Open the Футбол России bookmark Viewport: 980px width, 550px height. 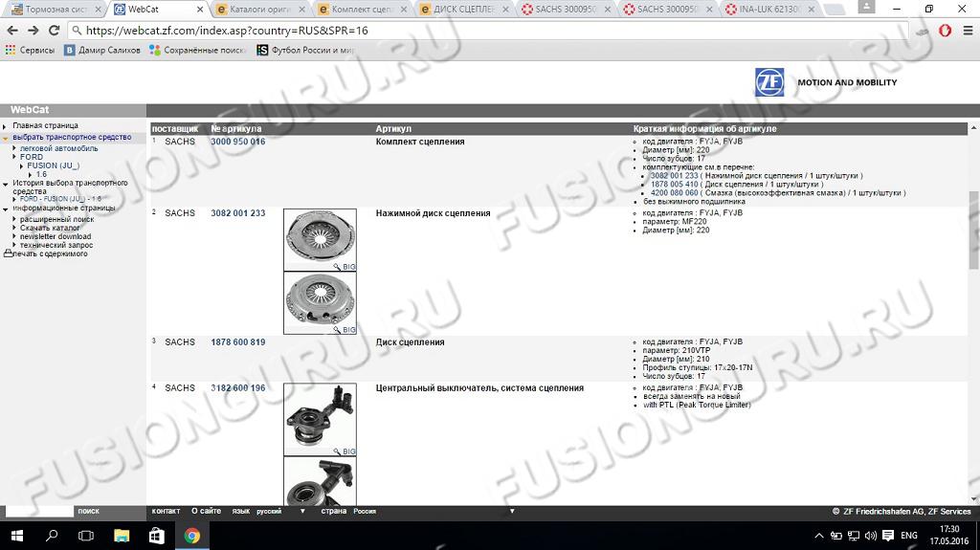(305, 50)
